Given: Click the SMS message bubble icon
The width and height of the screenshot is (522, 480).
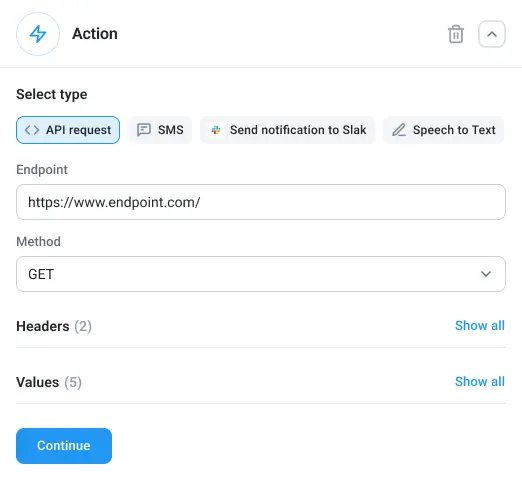Looking at the screenshot, I should pyautogui.click(x=144, y=130).
